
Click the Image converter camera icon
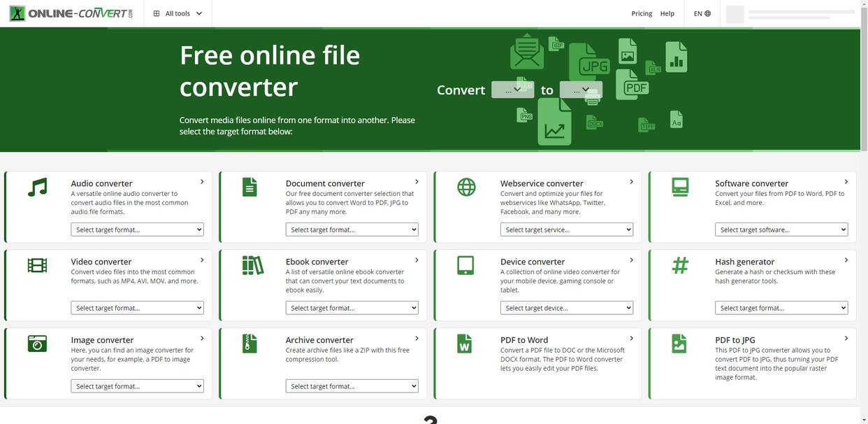pos(38,344)
